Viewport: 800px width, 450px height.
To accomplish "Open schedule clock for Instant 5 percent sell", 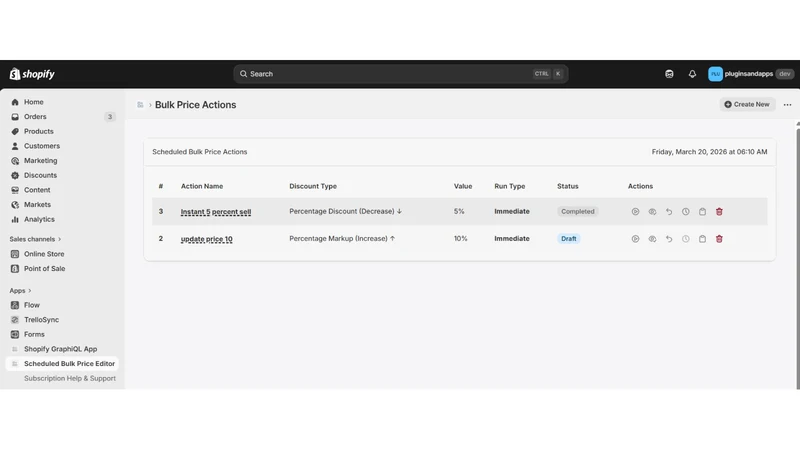I will [686, 212].
